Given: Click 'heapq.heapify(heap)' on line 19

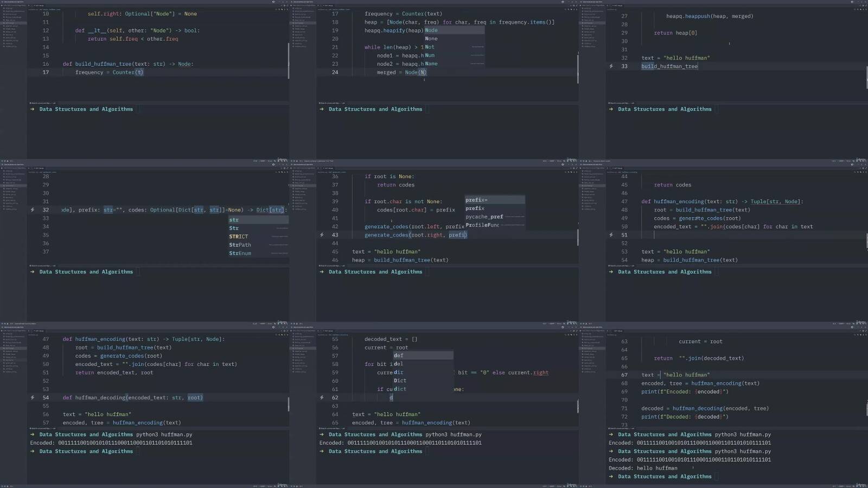Looking at the screenshot, I should coord(394,30).
